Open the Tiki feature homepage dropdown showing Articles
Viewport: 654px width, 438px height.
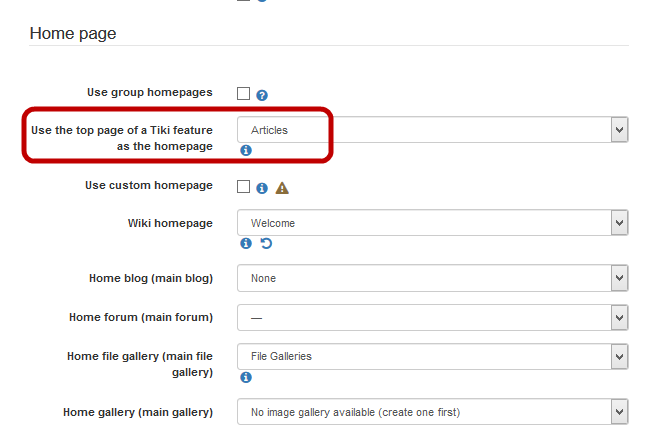click(x=432, y=129)
